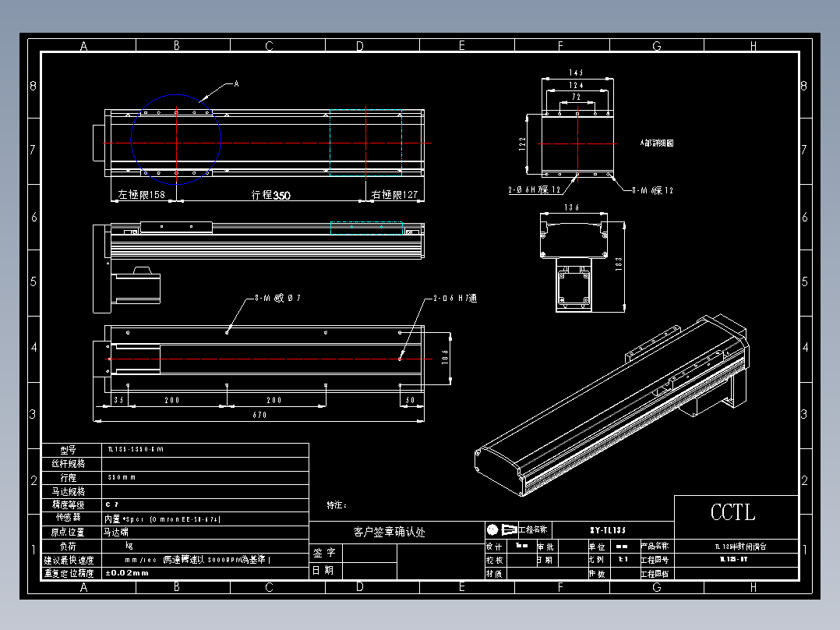Click the '签字' signature label
This screenshot has width=840, height=630.
pyautogui.click(x=325, y=553)
